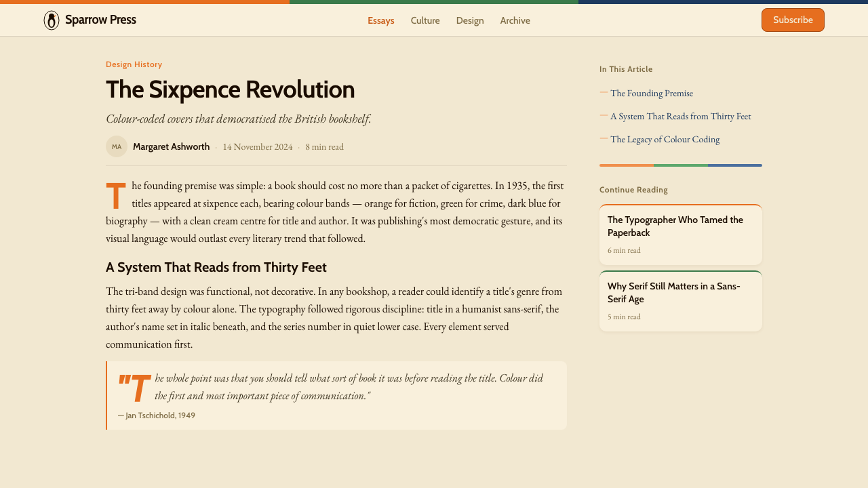The image size is (868, 488).
Task: Click the italic subtitle about colour-coded covers
Action: tap(238, 119)
